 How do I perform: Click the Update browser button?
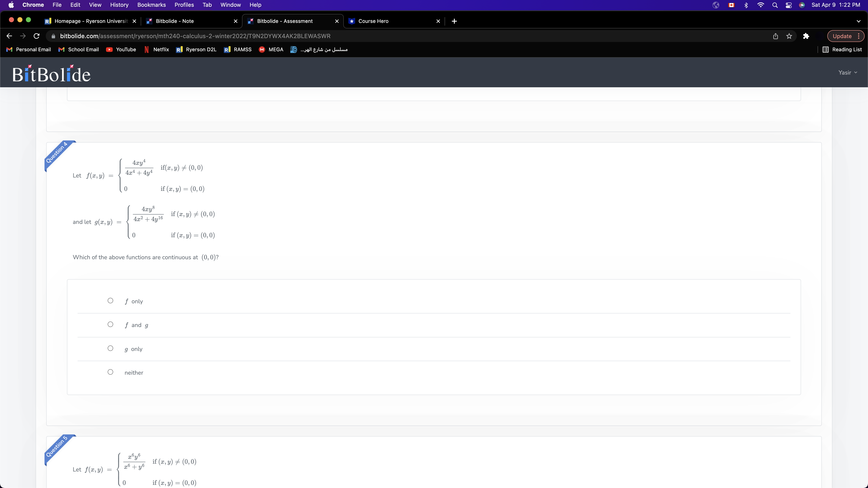(x=842, y=36)
